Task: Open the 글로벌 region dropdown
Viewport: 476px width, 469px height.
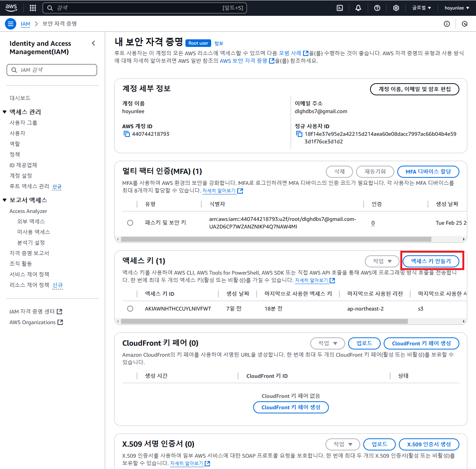Action: (422, 8)
